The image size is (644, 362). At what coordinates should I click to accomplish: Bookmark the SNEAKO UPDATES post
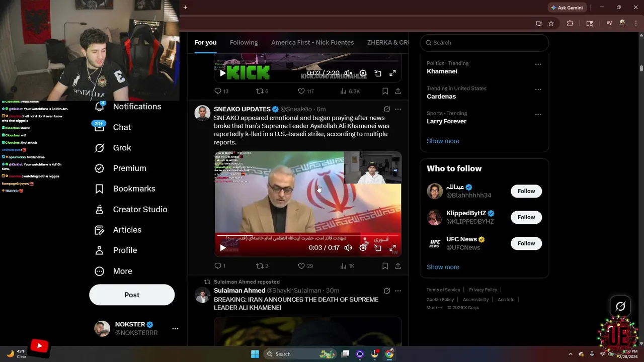[x=385, y=266]
